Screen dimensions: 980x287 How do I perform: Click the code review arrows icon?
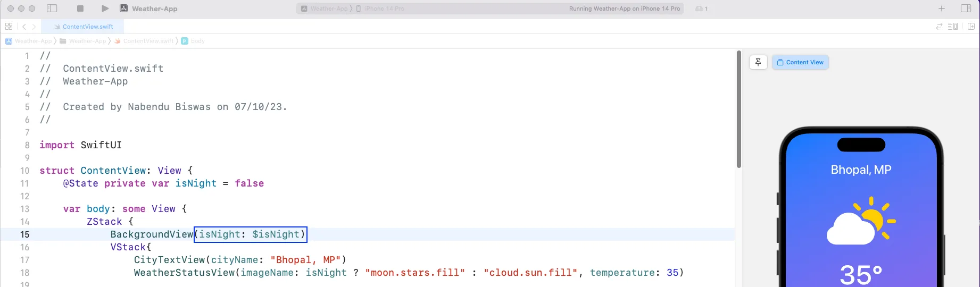coord(939,26)
